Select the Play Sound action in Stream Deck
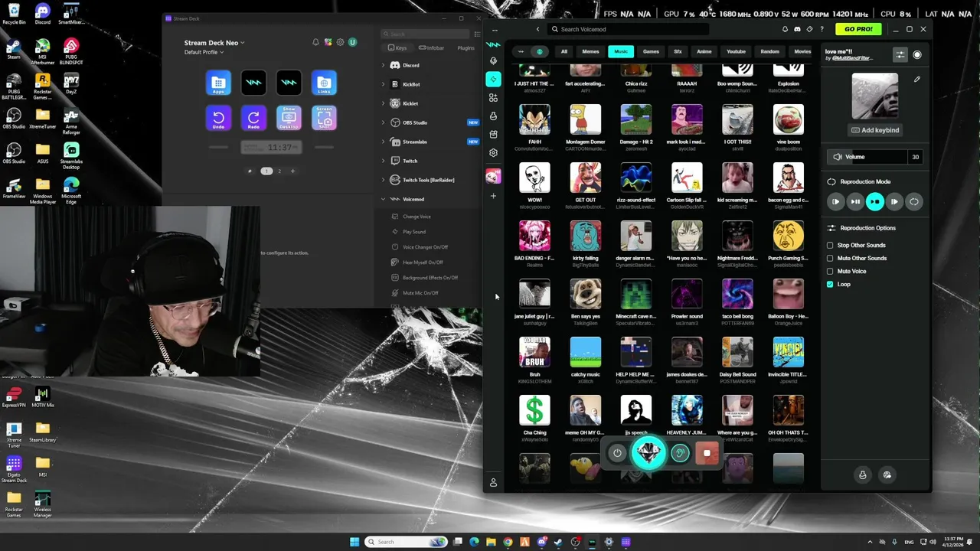This screenshot has width=980, height=551. tap(414, 232)
